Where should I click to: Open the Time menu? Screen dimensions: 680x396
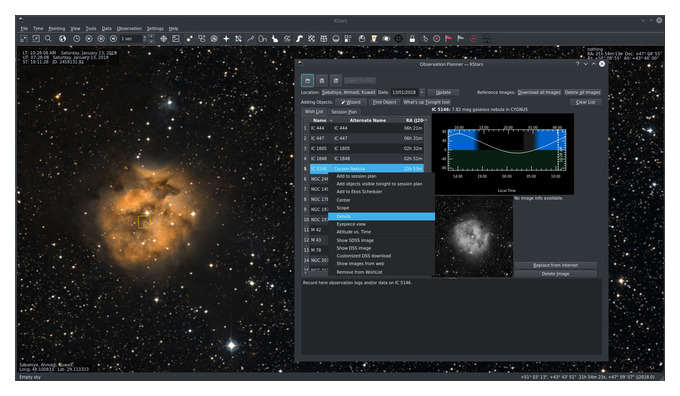point(38,29)
